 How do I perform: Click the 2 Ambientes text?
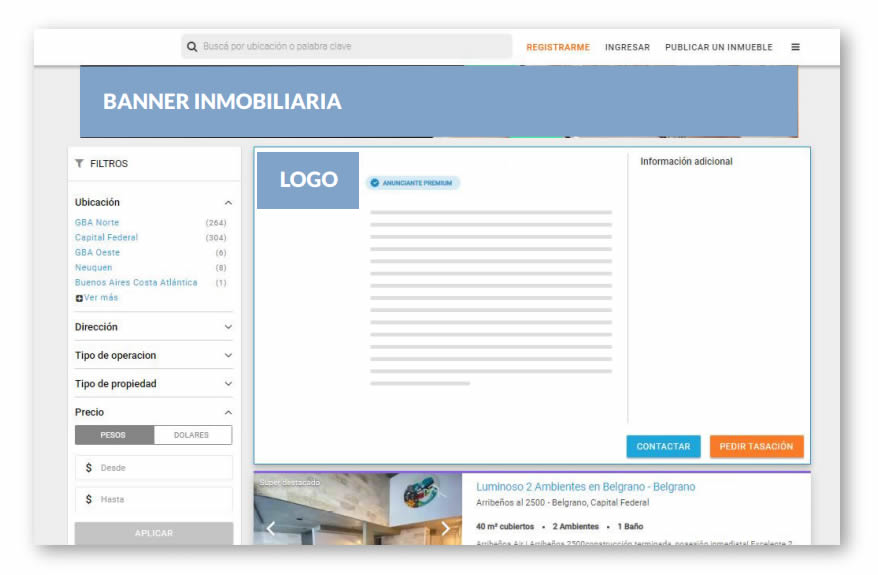click(576, 527)
